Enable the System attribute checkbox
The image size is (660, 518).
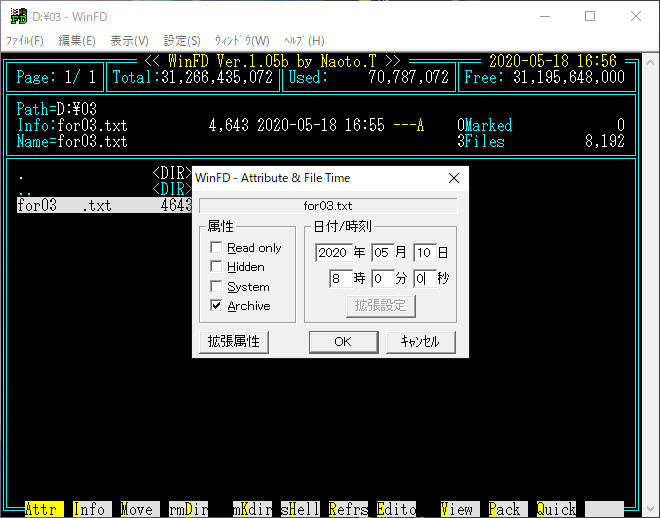pos(216,287)
